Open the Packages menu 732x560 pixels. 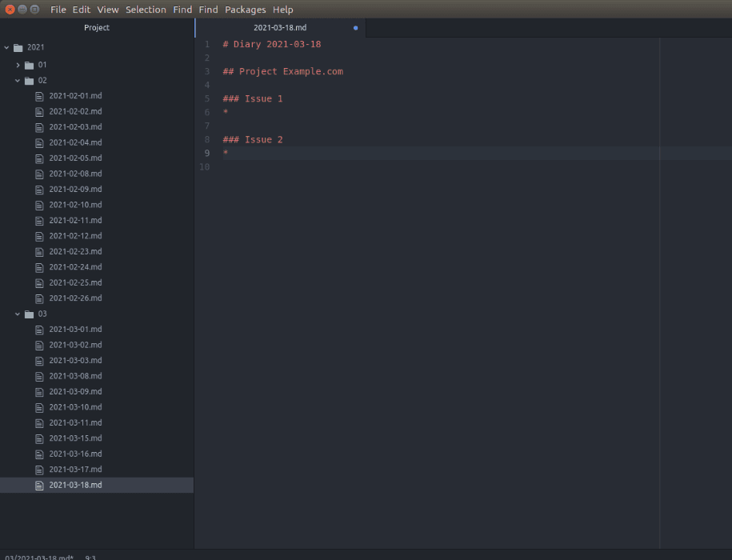coord(245,10)
